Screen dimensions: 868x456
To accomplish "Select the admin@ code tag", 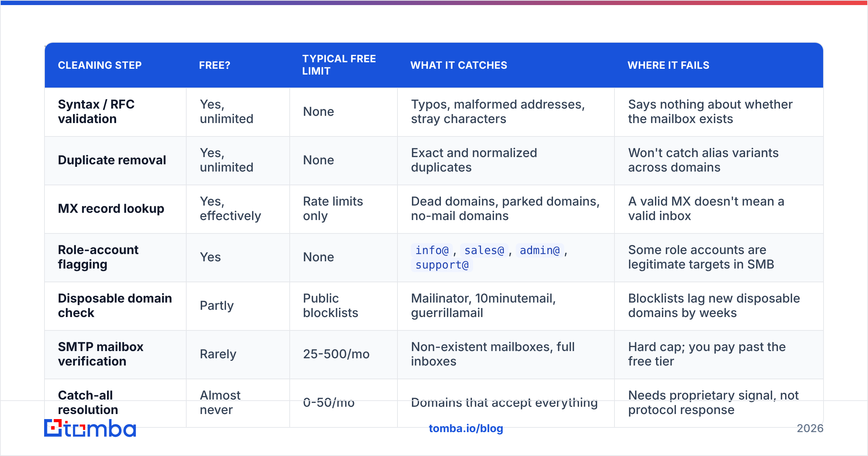I will pos(540,250).
